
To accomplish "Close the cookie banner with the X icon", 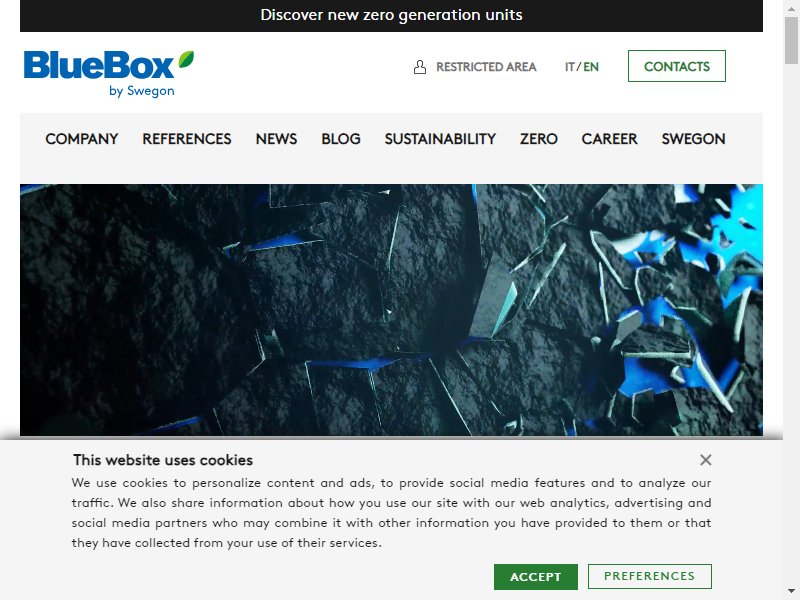I will click(x=706, y=460).
